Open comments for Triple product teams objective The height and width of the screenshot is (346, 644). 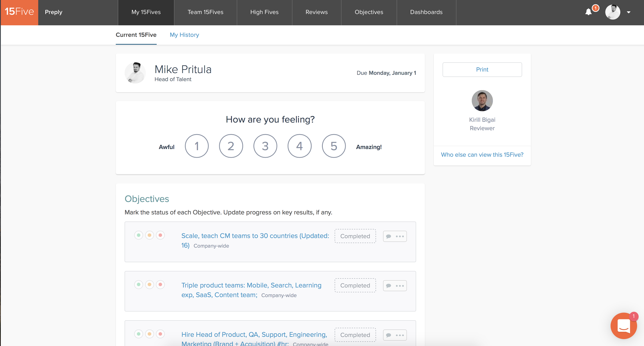coord(389,286)
